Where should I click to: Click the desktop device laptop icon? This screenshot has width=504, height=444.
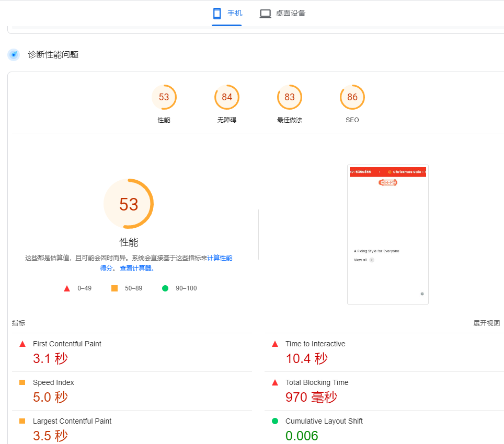click(x=266, y=14)
